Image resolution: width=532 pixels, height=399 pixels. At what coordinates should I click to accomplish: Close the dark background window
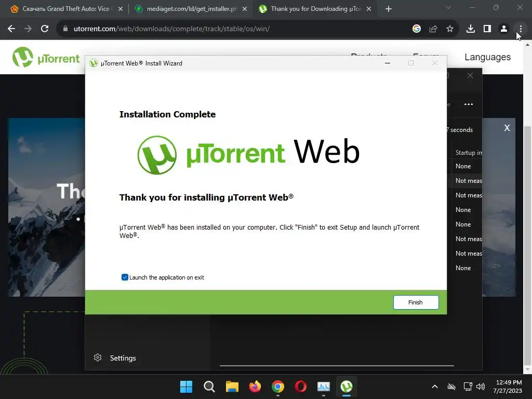470,75
